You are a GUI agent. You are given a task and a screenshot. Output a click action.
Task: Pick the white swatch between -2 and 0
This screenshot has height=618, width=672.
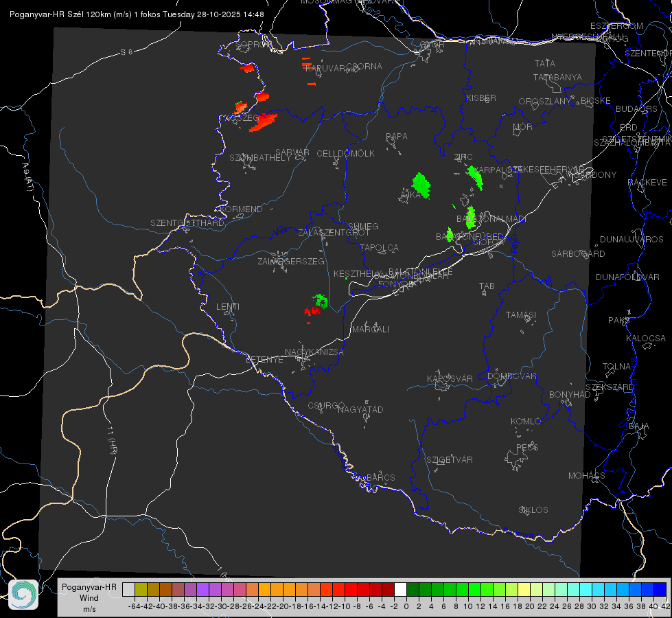coord(400,589)
